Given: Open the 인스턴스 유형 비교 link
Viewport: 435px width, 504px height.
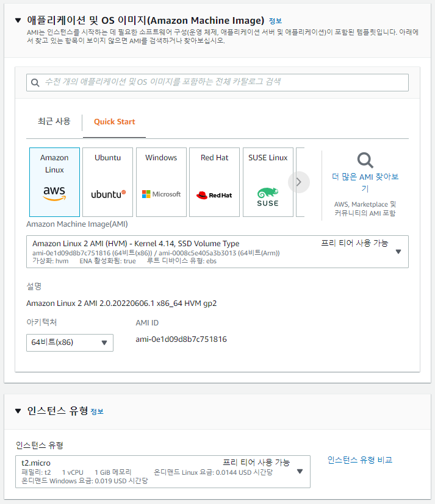Looking at the screenshot, I should 360,460.
